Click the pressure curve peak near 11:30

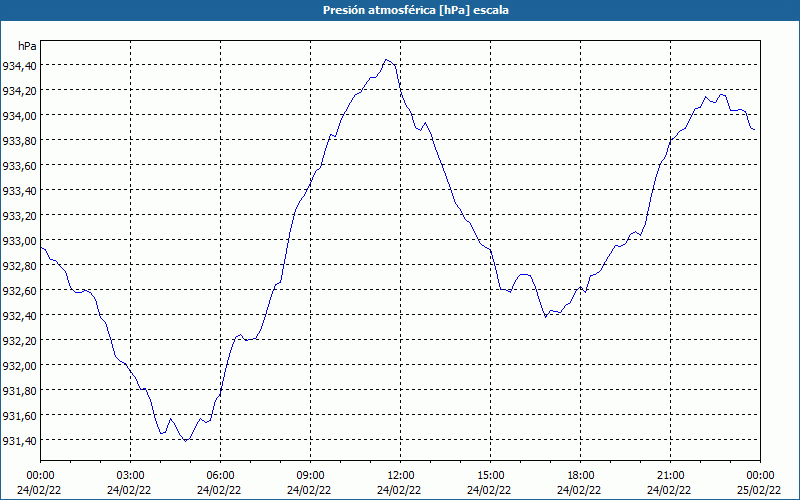coord(386,60)
